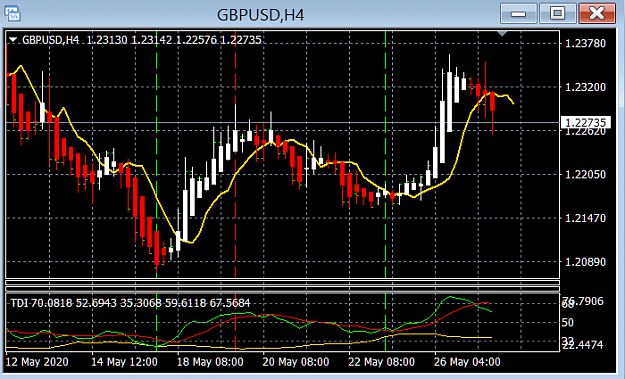The image size is (625, 379).
Task: Click the 22.4474 TDI scale value
Action: coord(583,345)
